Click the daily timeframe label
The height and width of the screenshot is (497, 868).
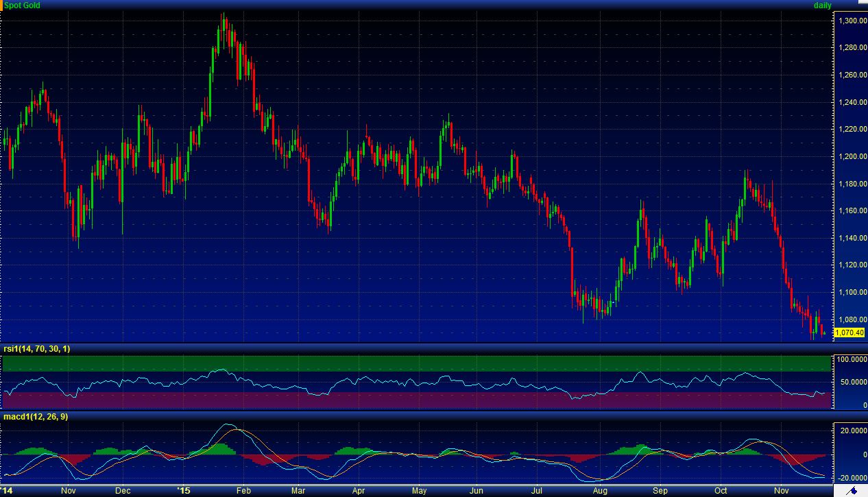[x=822, y=5]
